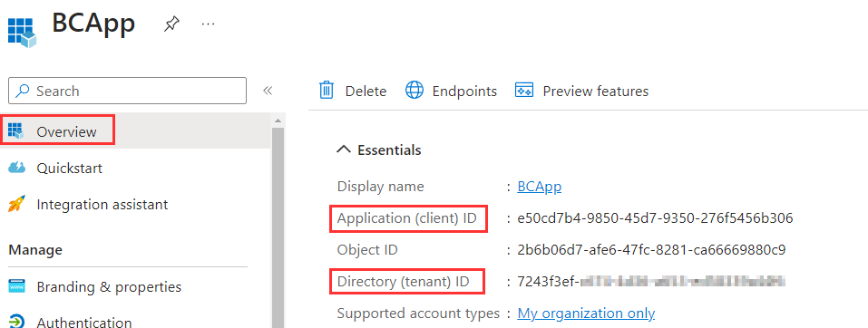The image size is (868, 328).
Task: Click the Quickstart cloud icon
Action: coord(17,167)
